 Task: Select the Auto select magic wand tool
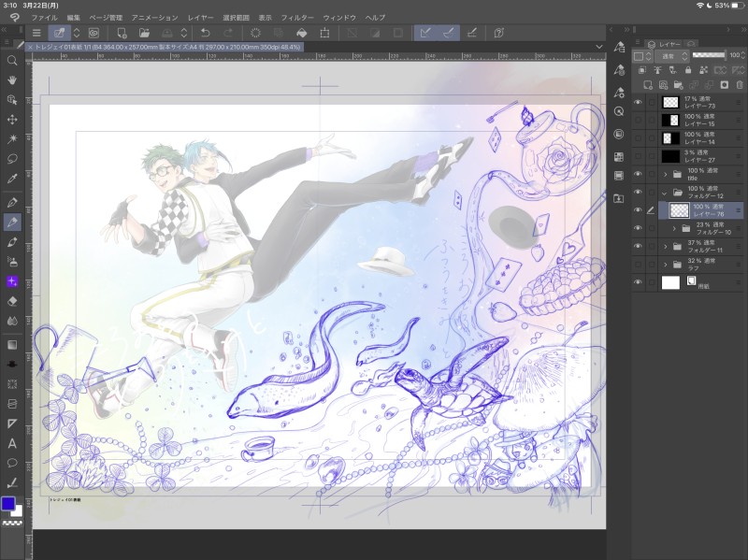[x=12, y=138]
